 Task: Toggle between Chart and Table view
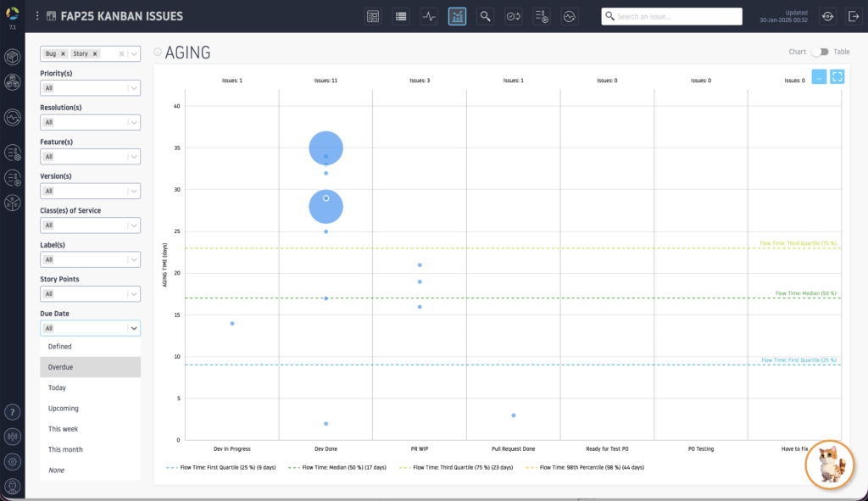tap(819, 52)
